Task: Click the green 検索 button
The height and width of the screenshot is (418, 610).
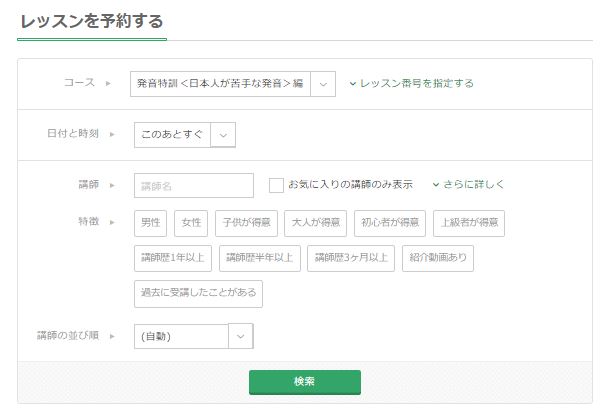Action: (305, 382)
